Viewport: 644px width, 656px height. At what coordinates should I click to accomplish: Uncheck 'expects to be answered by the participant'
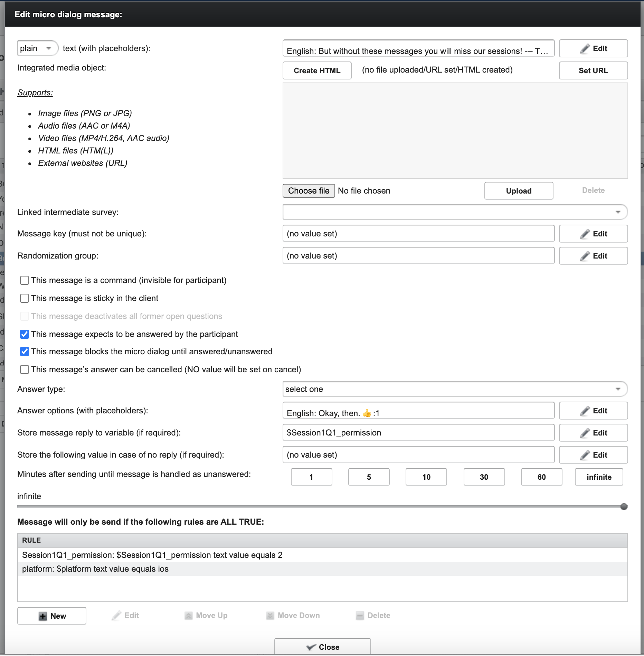(x=25, y=334)
